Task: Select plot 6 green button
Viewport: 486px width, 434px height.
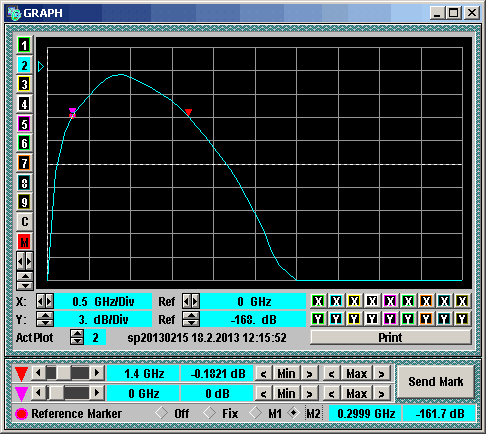Action: click(24, 143)
